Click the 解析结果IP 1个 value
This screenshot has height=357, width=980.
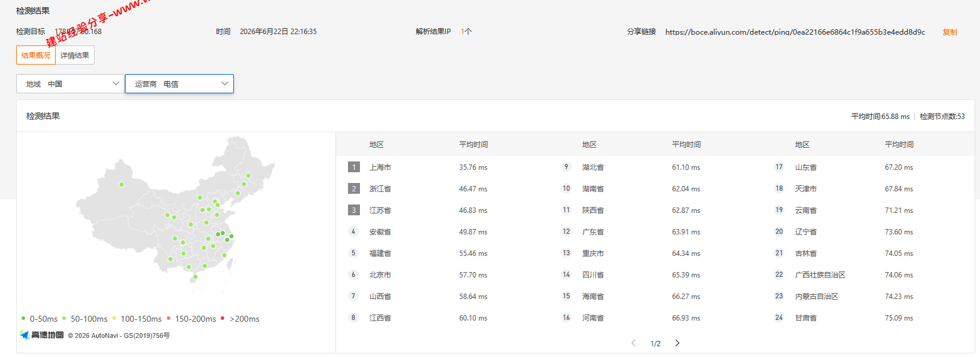[x=466, y=32]
